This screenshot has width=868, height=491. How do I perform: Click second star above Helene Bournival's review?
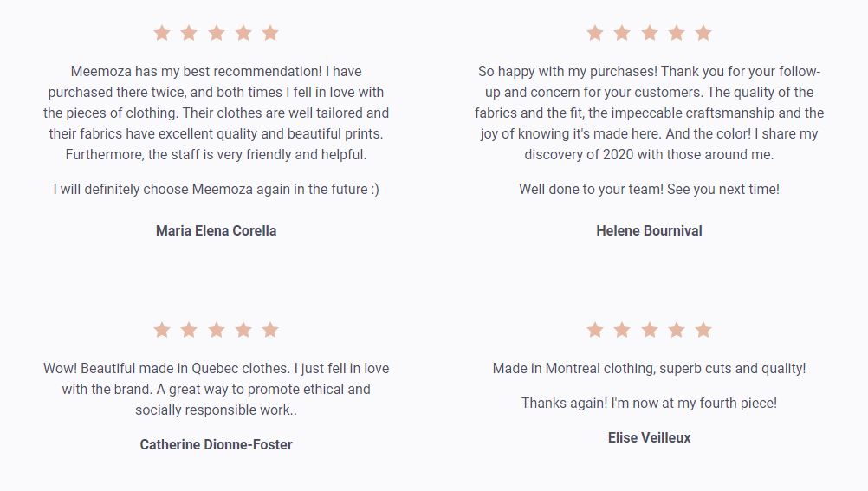622,33
